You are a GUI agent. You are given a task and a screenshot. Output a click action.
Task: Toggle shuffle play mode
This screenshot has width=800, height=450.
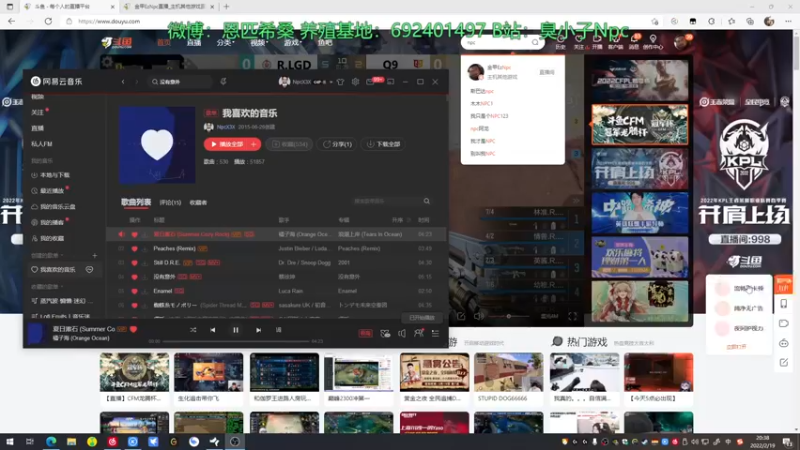[193, 330]
